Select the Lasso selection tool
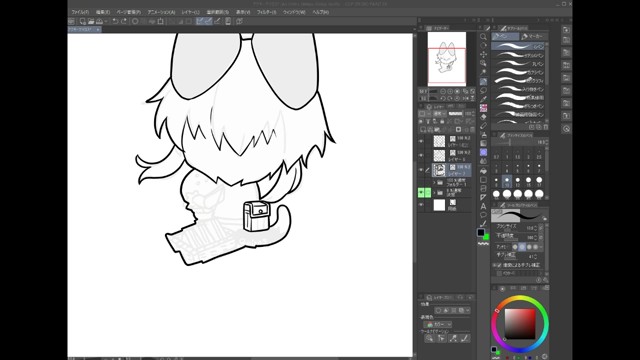640x360 pixels. click(483, 90)
